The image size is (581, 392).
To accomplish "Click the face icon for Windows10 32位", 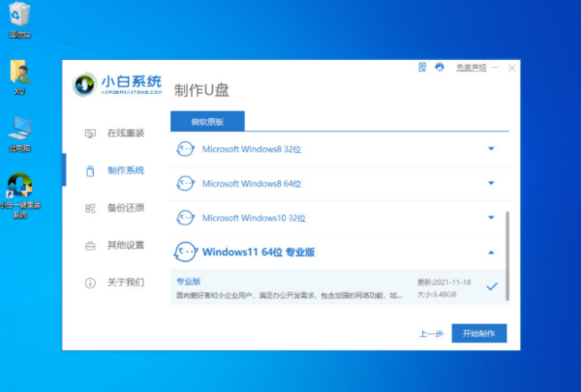I will coord(185,218).
